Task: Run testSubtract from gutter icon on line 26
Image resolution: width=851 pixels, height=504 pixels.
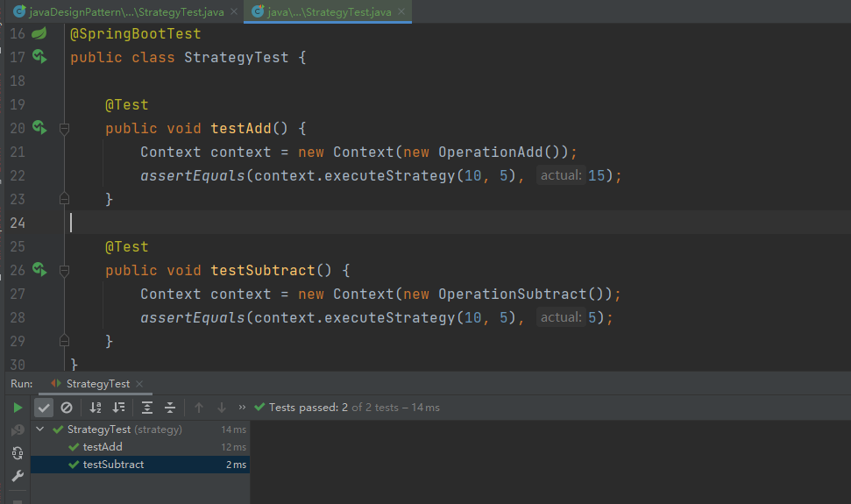Action: click(x=39, y=270)
